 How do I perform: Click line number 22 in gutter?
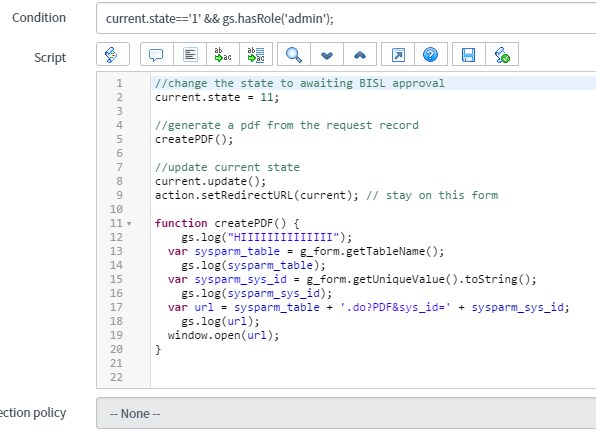[116, 377]
